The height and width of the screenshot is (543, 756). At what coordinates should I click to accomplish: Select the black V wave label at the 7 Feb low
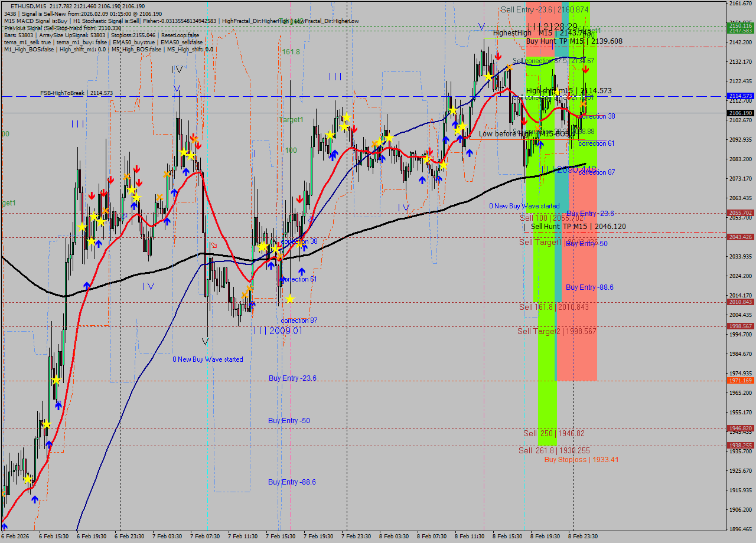(x=205, y=341)
